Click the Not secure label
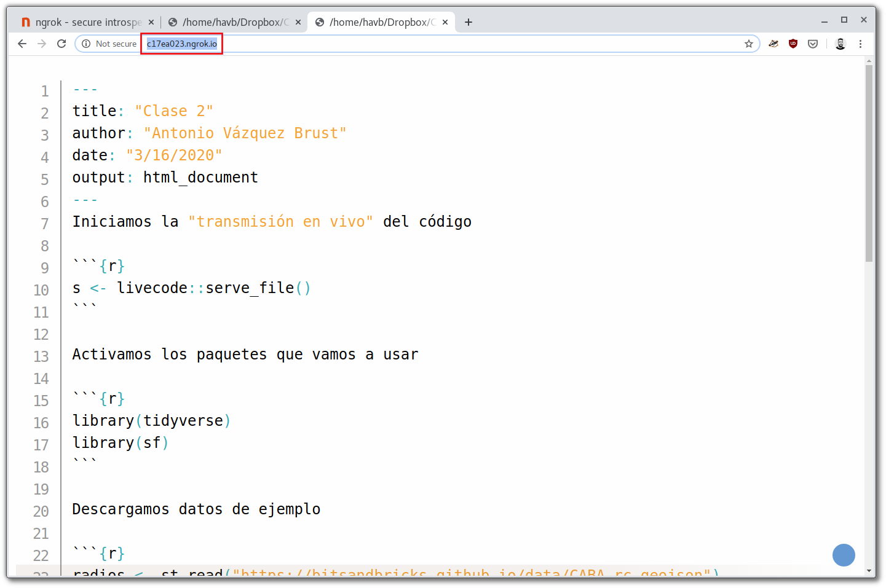Screen dimensions: 886x588 click(116, 44)
